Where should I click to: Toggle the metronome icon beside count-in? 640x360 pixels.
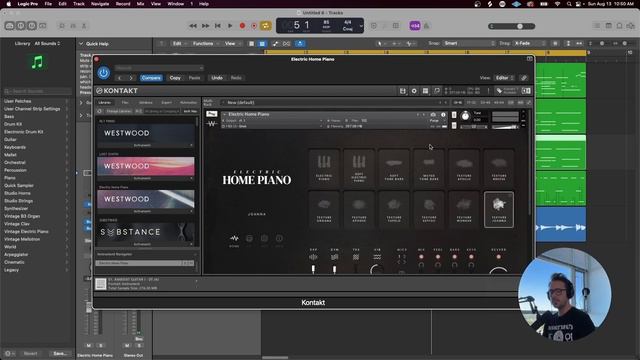pos(426,26)
